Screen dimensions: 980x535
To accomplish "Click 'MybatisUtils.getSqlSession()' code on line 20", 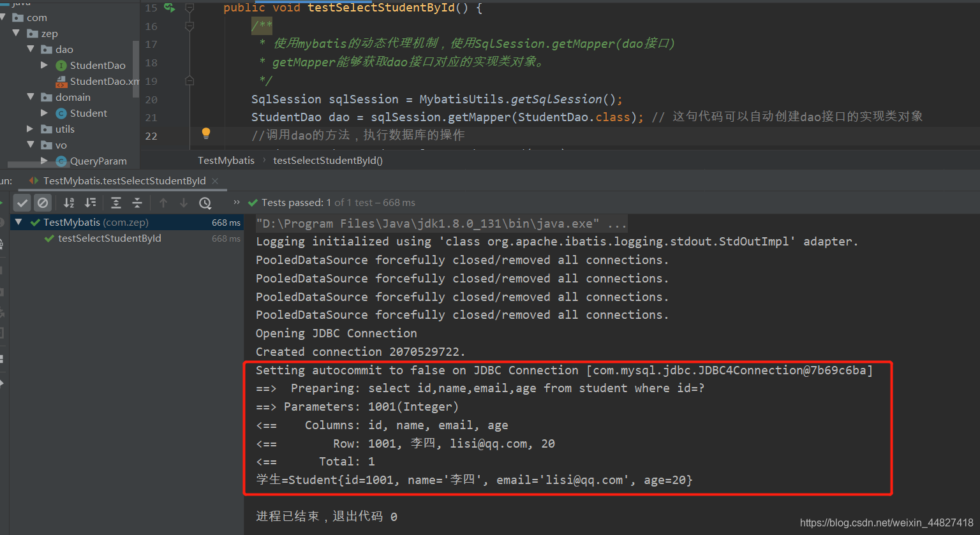I will (x=517, y=99).
